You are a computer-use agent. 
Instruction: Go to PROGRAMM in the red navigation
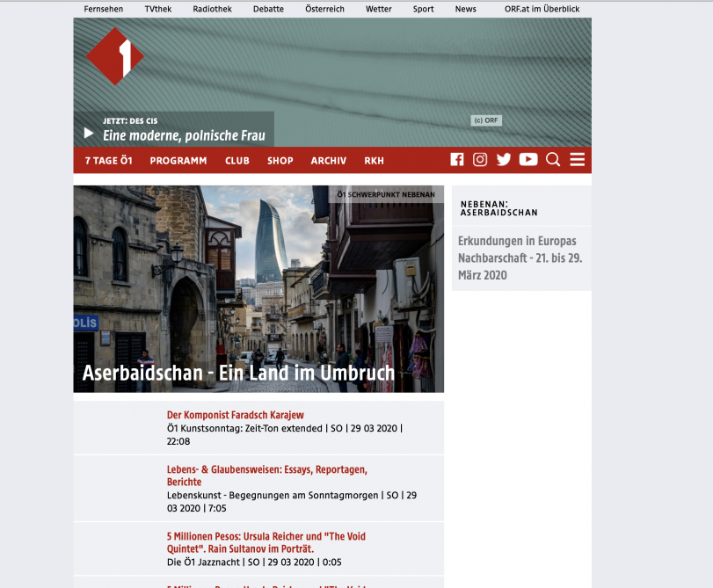(178, 161)
